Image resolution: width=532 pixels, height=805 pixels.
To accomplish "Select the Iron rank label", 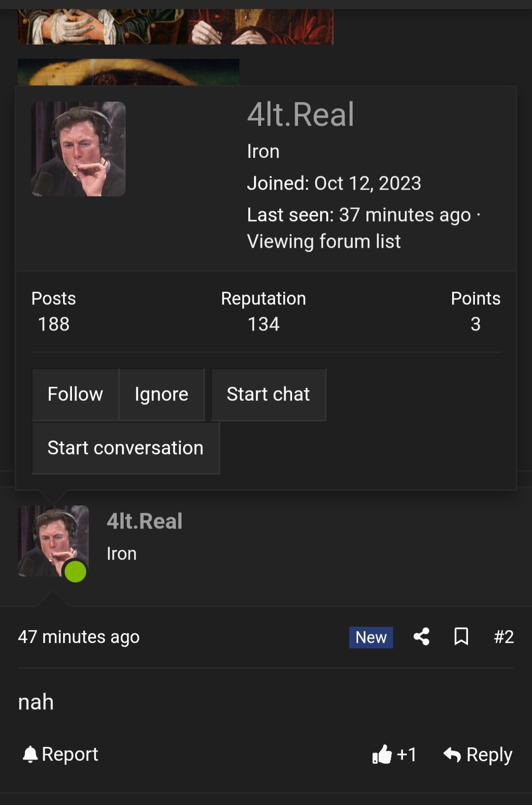I will click(x=263, y=151).
